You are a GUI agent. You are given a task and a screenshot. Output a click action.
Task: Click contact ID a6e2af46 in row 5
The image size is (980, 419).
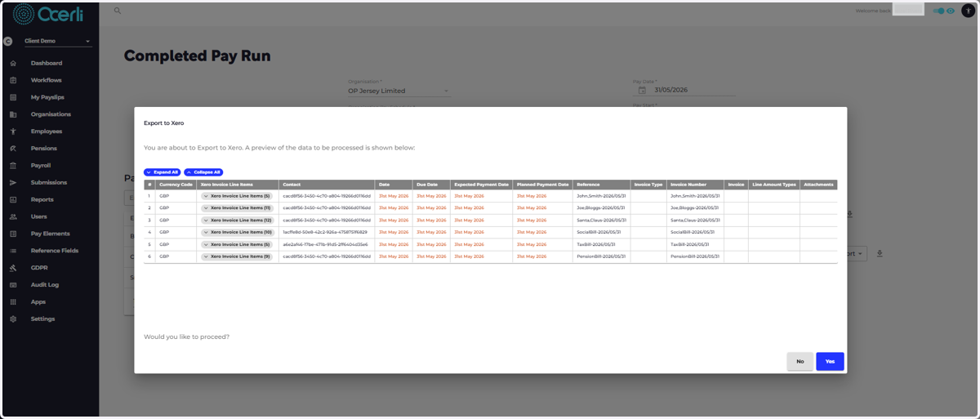(325, 244)
